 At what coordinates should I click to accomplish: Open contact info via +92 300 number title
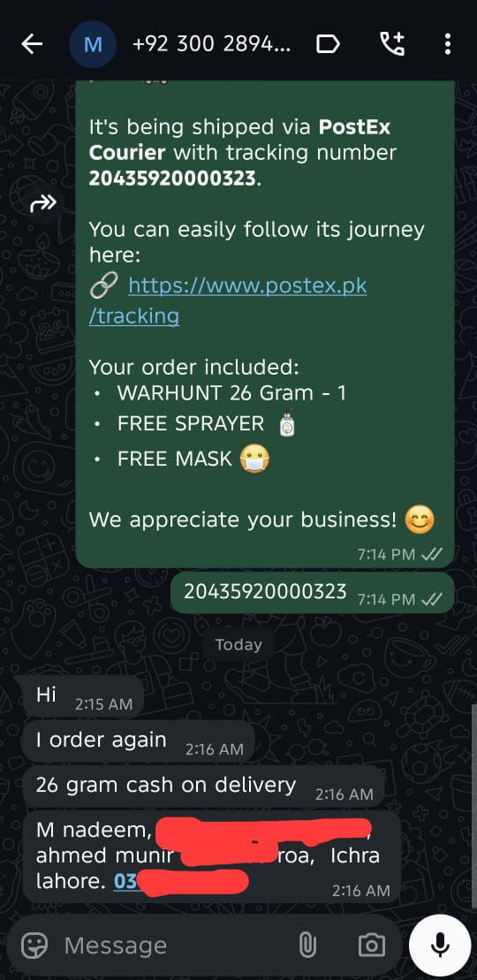point(211,44)
